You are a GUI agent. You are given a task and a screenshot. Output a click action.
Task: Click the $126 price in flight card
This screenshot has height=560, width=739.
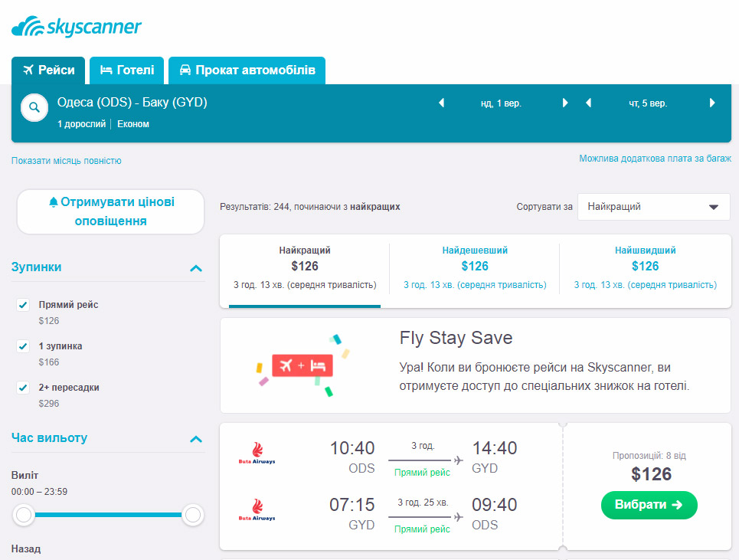(x=651, y=474)
